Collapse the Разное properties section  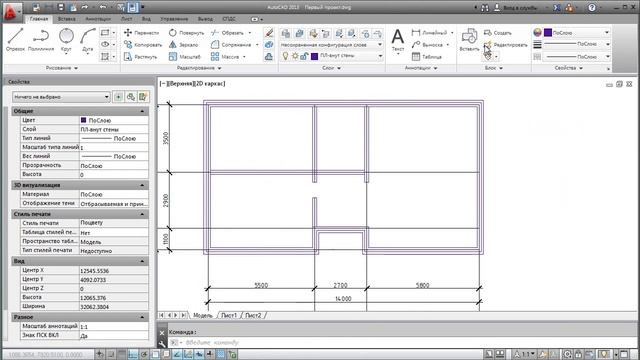click(142, 317)
